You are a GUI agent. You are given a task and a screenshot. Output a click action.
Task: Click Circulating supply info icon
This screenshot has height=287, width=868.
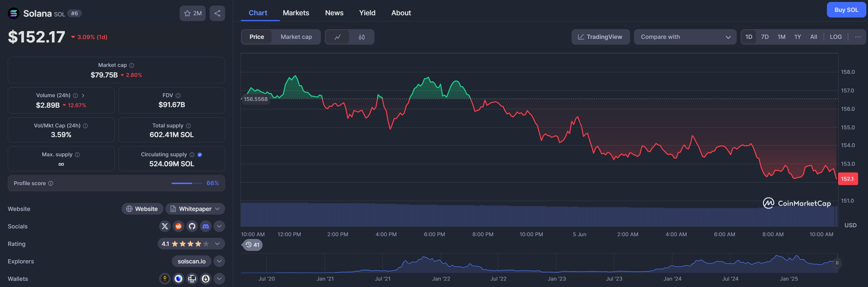click(x=192, y=155)
